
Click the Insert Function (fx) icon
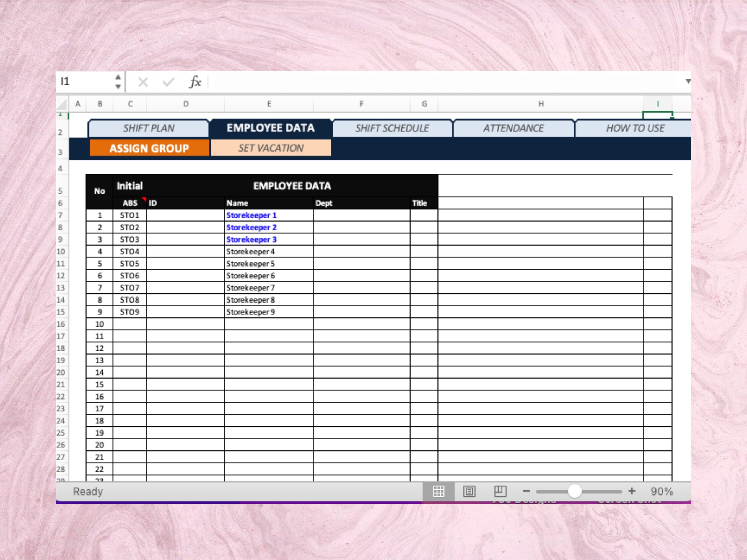pos(195,82)
